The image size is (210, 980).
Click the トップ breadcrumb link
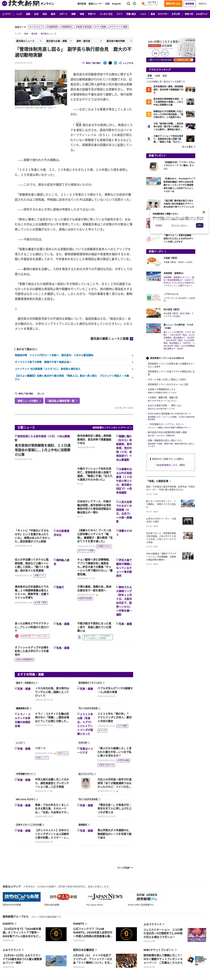pos(17,33)
